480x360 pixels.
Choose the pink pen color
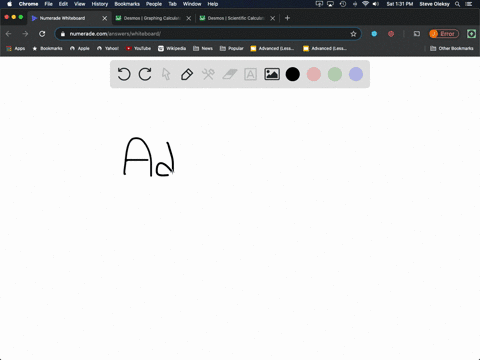pos(314,74)
